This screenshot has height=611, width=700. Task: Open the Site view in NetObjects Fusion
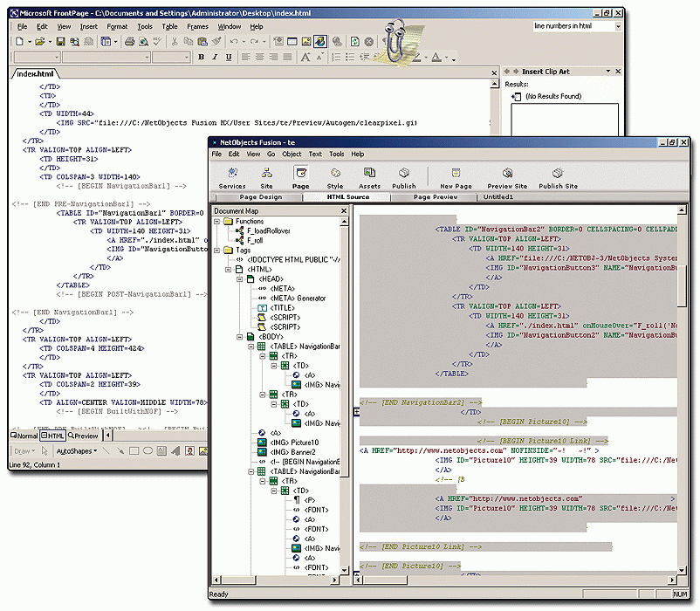point(266,178)
